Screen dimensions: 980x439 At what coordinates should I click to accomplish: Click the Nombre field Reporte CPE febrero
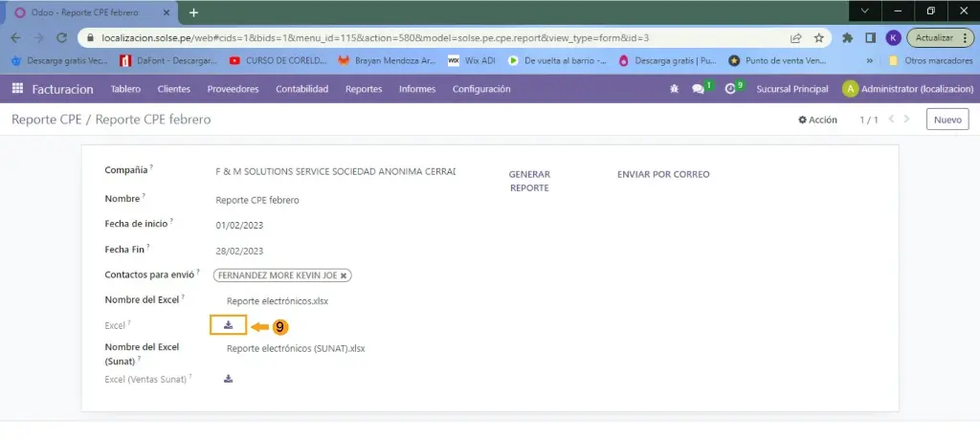tap(258, 201)
